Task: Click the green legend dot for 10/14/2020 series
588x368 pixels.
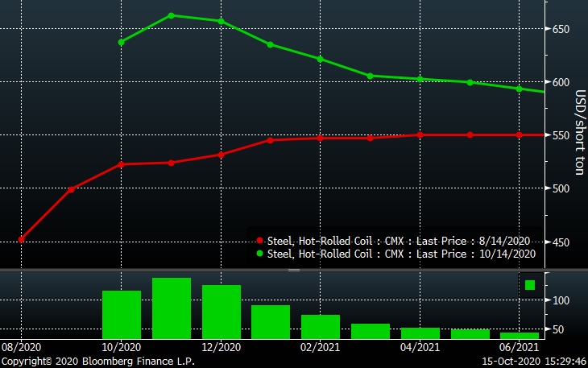Action: (259, 253)
